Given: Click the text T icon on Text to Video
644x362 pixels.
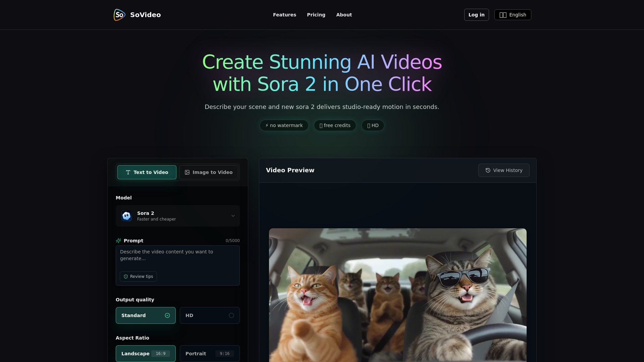Looking at the screenshot, I should click(x=128, y=172).
